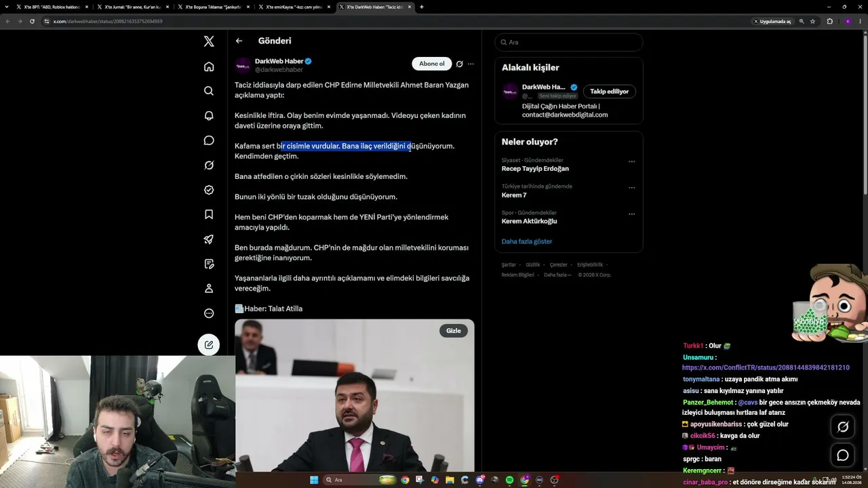
Task: Click the browser address bar URL
Action: click(108, 21)
